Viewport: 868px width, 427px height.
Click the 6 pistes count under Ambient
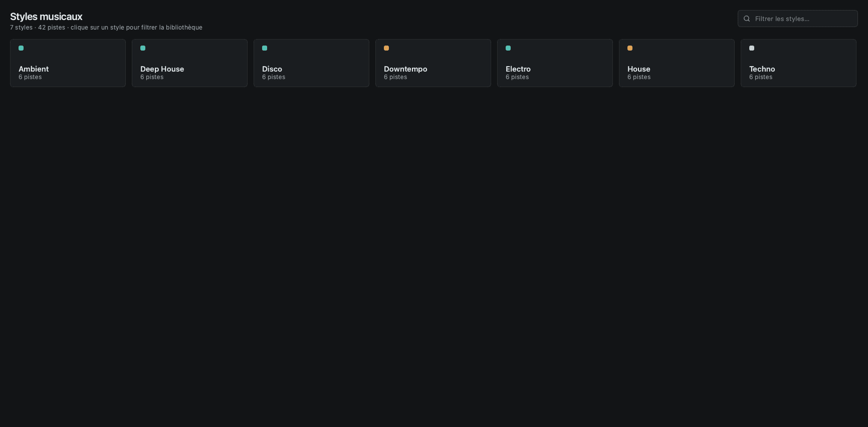pos(30,77)
